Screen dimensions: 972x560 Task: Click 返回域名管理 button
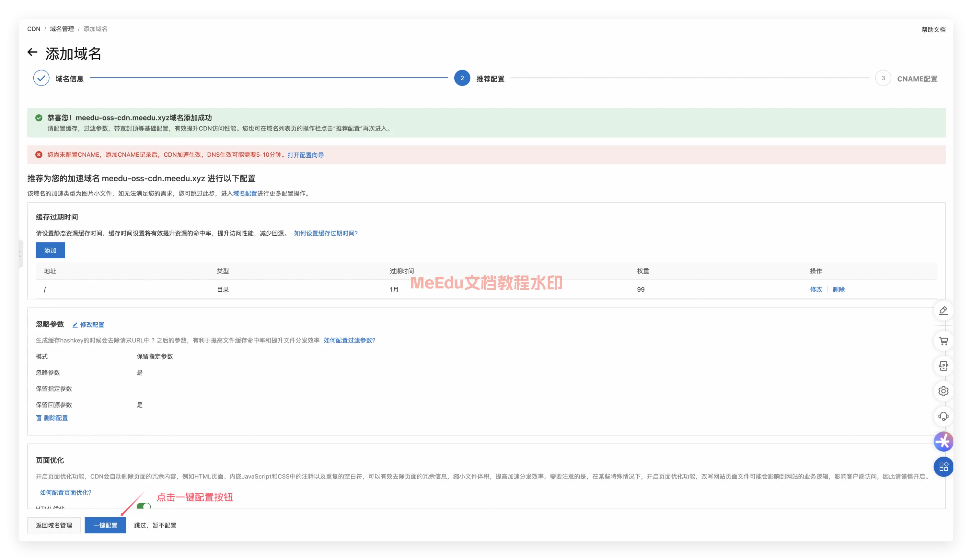pyautogui.click(x=54, y=525)
